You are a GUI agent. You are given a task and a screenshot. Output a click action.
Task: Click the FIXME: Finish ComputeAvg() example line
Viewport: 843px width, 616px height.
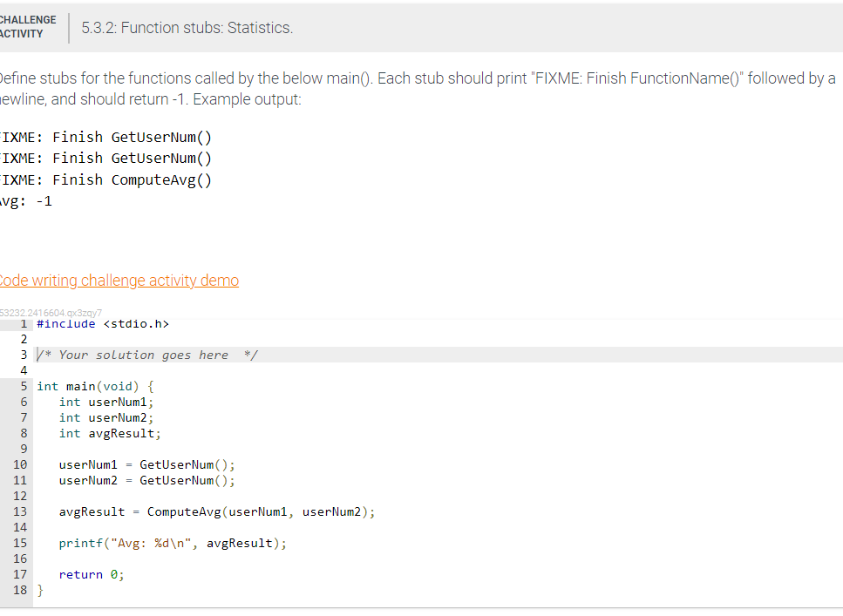pos(104,179)
